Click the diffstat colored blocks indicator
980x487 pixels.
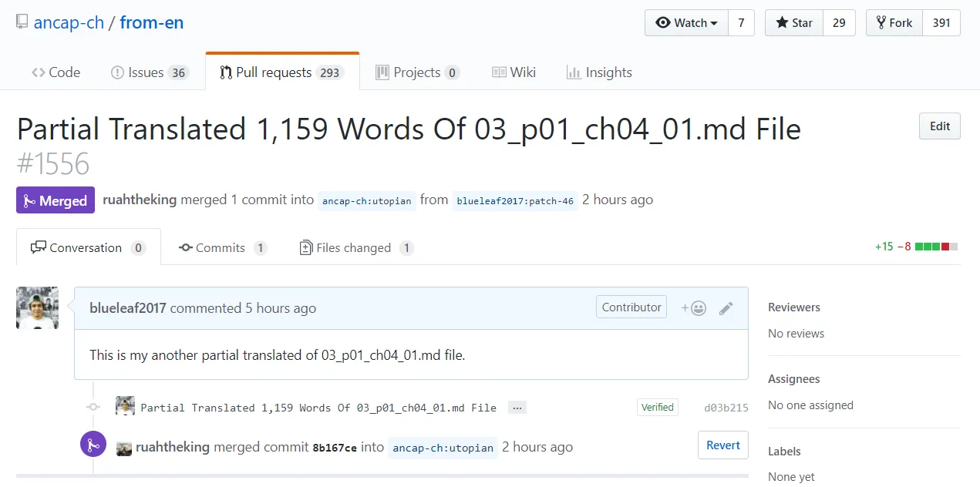tap(936, 247)
